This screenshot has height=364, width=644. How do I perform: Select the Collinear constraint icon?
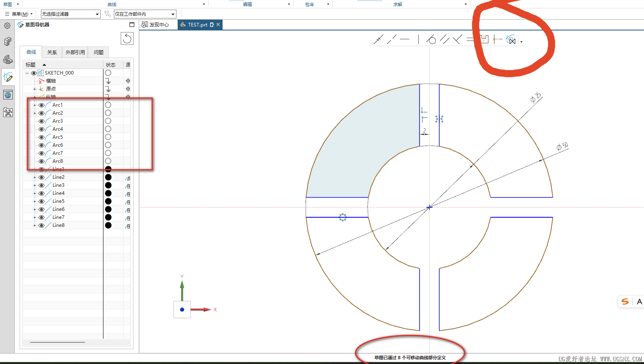coord(392,39)
